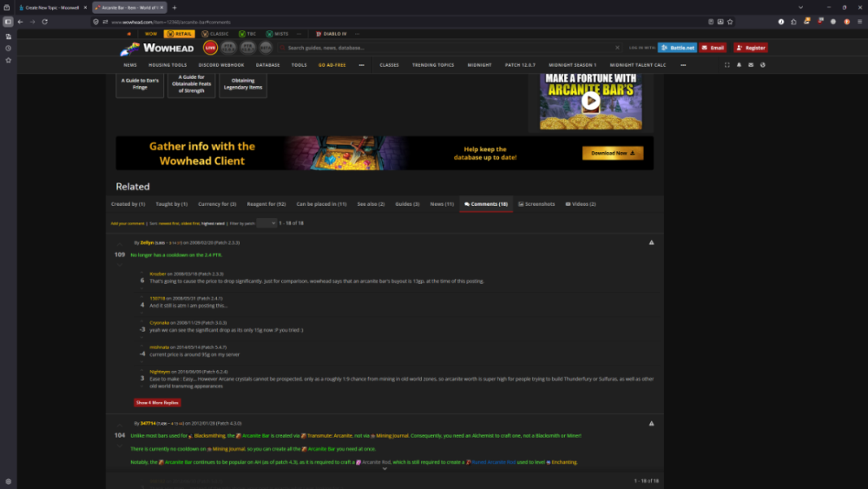Open the list all tabs chevron
868x489 pixels.
click(800, 8)
